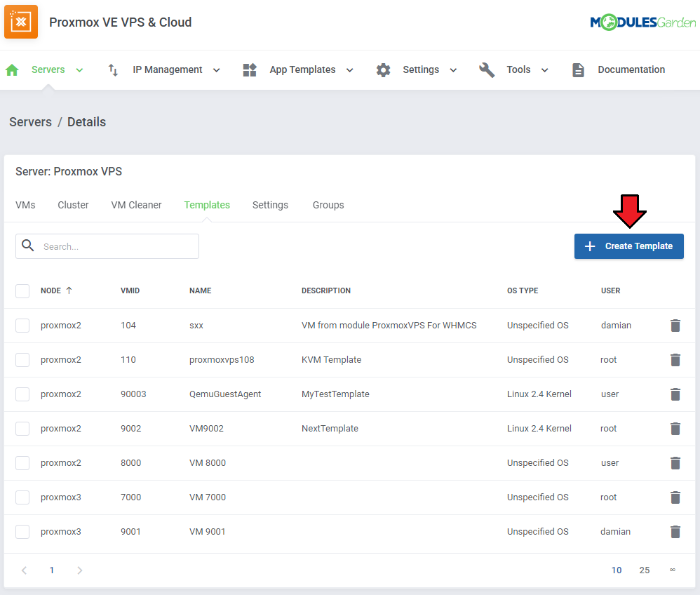Sort table by VMID column header
The height and width of the screenshot is (595, 700).
click(x=130, y=290)
